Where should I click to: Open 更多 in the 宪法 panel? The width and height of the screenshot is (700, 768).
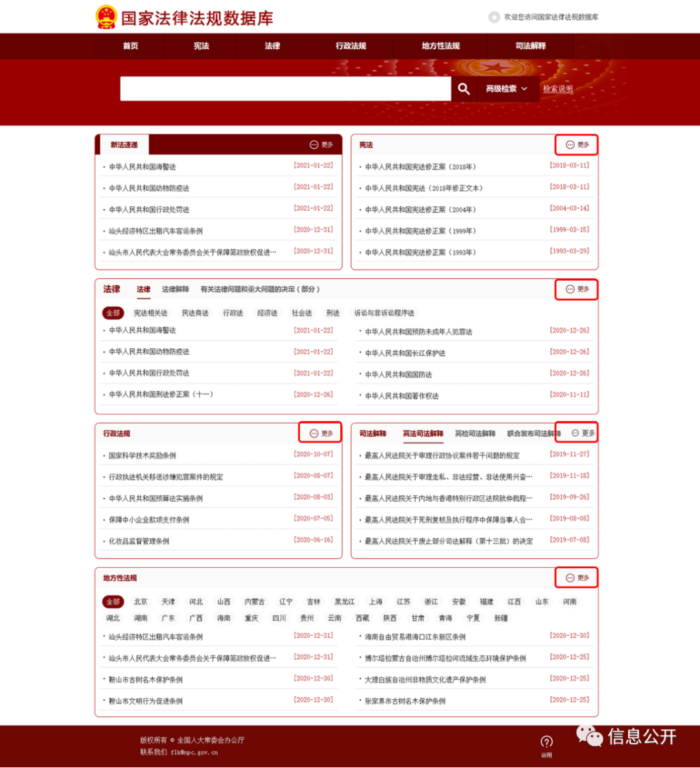(x=577, y=145)
